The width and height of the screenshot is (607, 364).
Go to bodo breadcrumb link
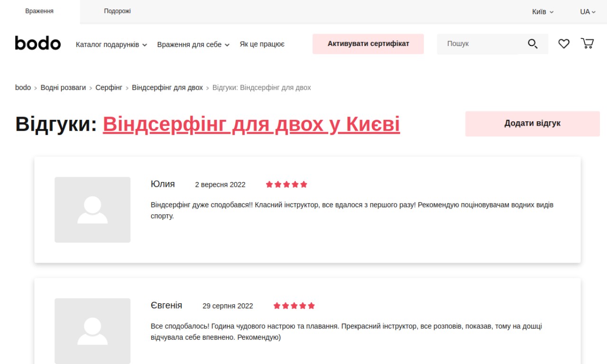(23, 88)
